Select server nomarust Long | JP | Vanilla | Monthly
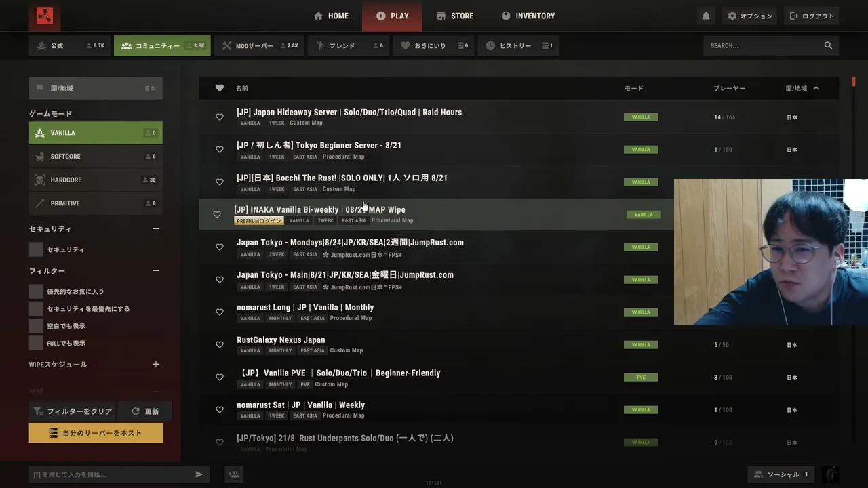 (x=305, y=308)
